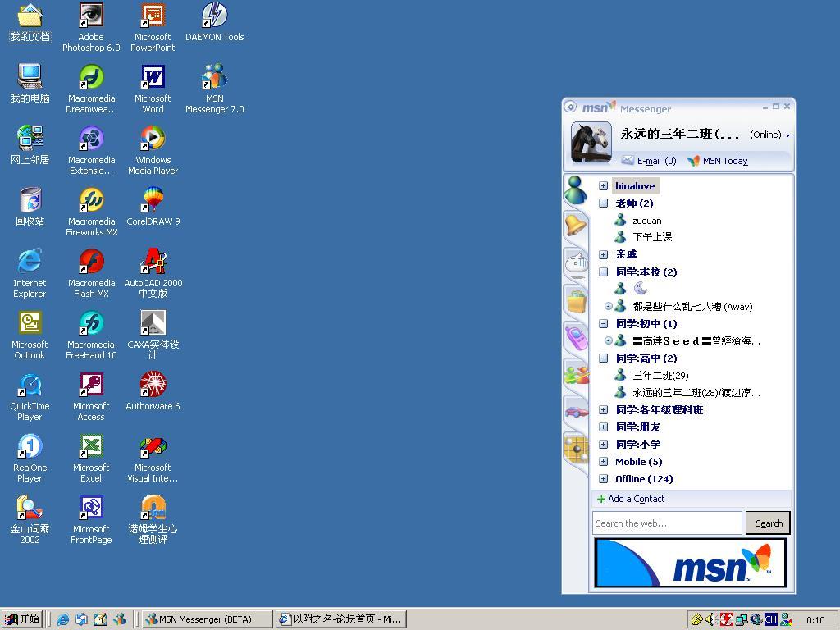Click the Search button in Messenger
The width and height of the screenshot is (840, 630).
point(768,523)
